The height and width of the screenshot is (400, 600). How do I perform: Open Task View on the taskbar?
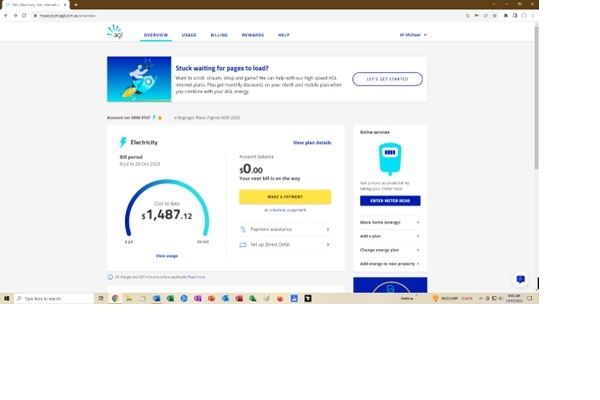pyautogui.click(x=101, y=298)
